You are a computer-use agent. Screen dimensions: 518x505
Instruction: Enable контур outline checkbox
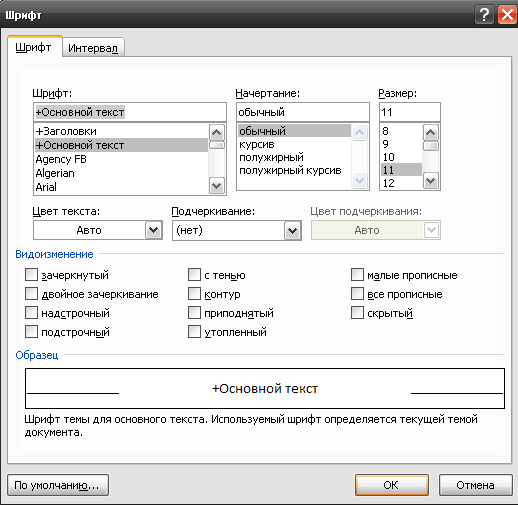pos(194,294)
